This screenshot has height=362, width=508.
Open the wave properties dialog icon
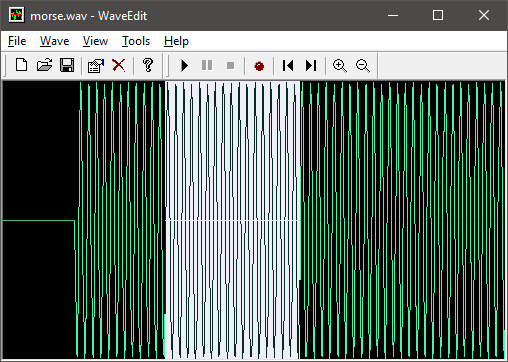[x=96, y=65]
